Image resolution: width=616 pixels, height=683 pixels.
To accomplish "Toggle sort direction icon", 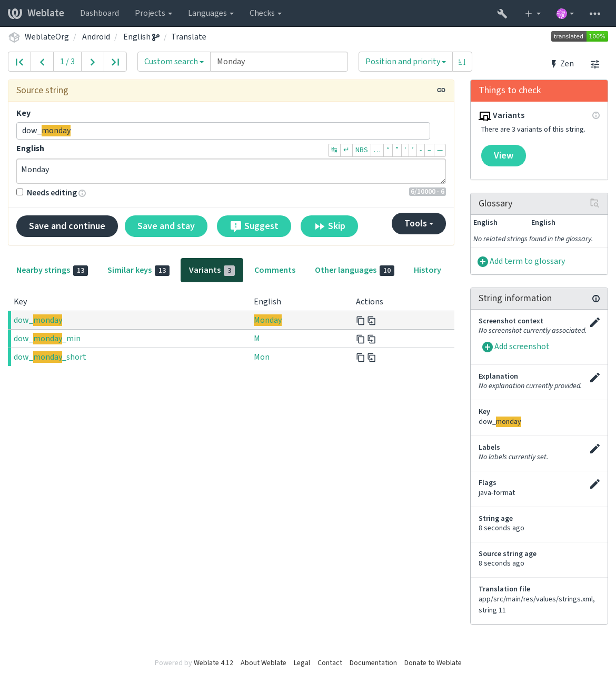I will (462, 62).
